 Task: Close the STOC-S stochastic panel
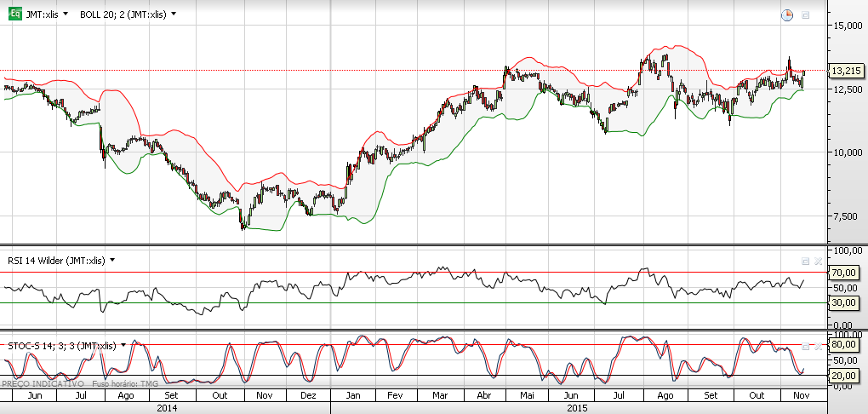818,344
